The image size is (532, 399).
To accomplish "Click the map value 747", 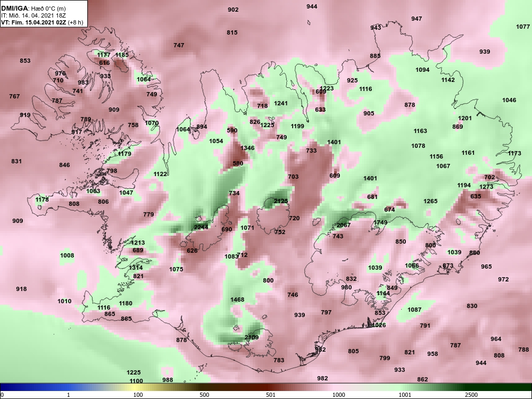I will (179, 45).
